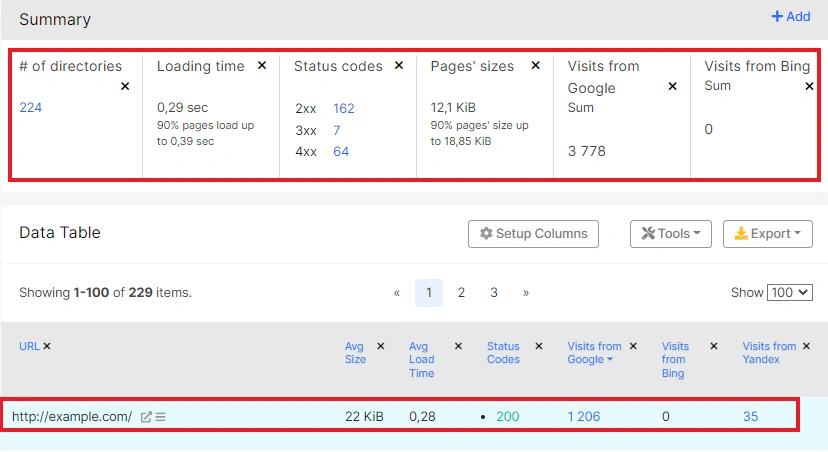
Task: Go to page 3 of results
Action: tap(494, 293)
